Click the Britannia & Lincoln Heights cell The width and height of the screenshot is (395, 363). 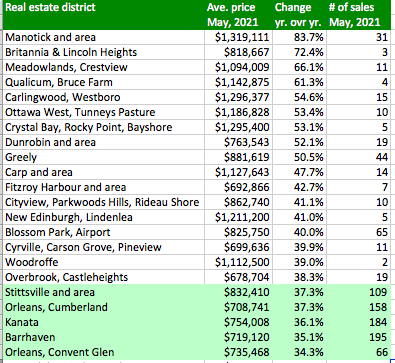(104, 52)
